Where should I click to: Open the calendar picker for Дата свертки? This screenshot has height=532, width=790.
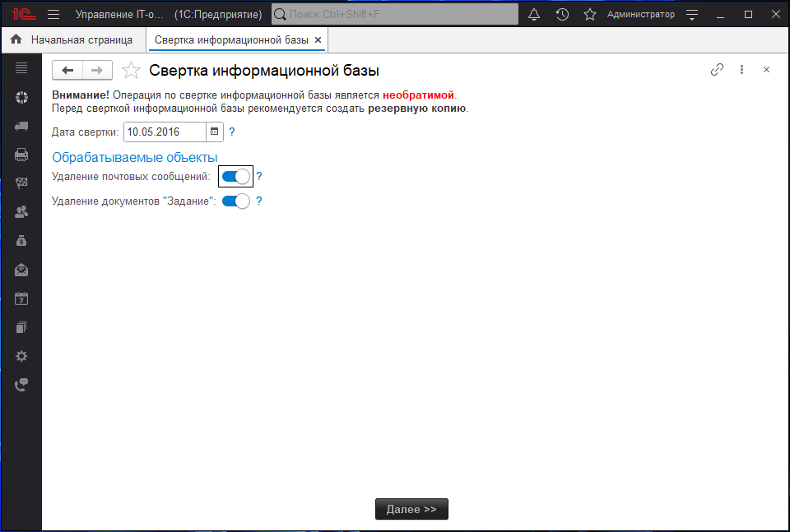[214, 132]
